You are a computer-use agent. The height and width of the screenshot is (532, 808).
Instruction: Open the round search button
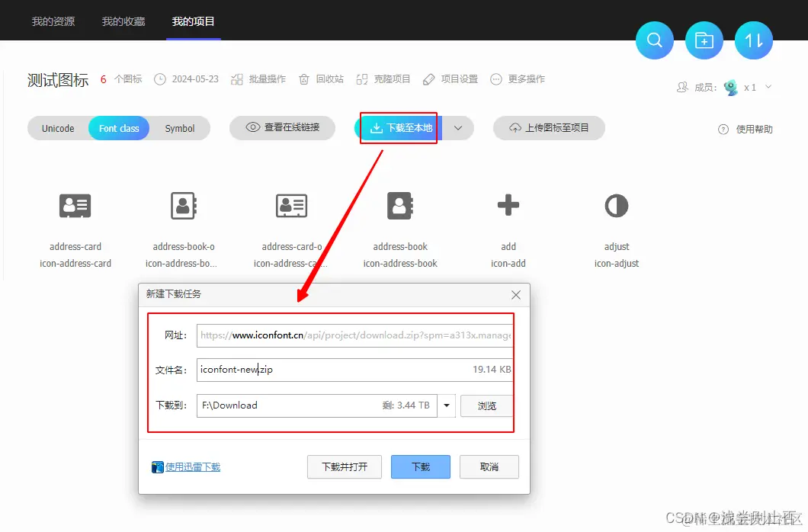[x=655, y=40]
